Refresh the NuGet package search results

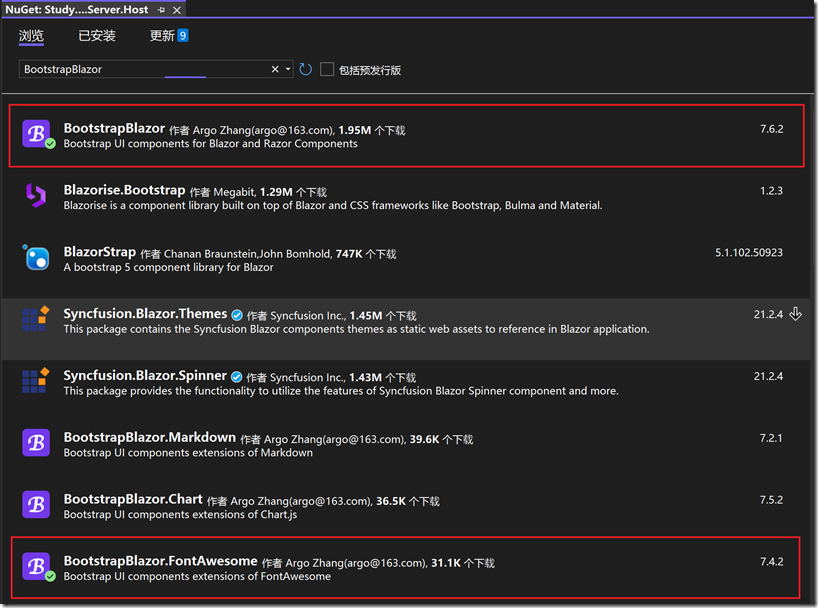point(306,69)
